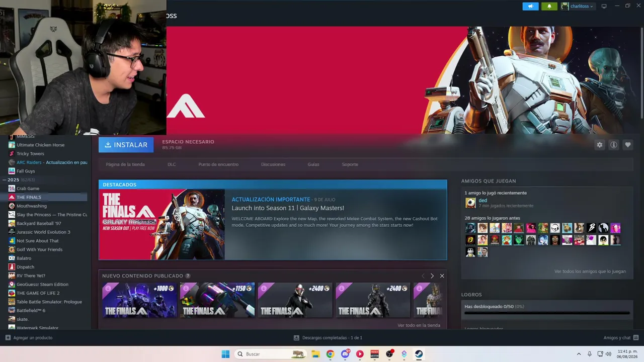Show game info icon
The image size is (644, 362).
tap(613, 145)
